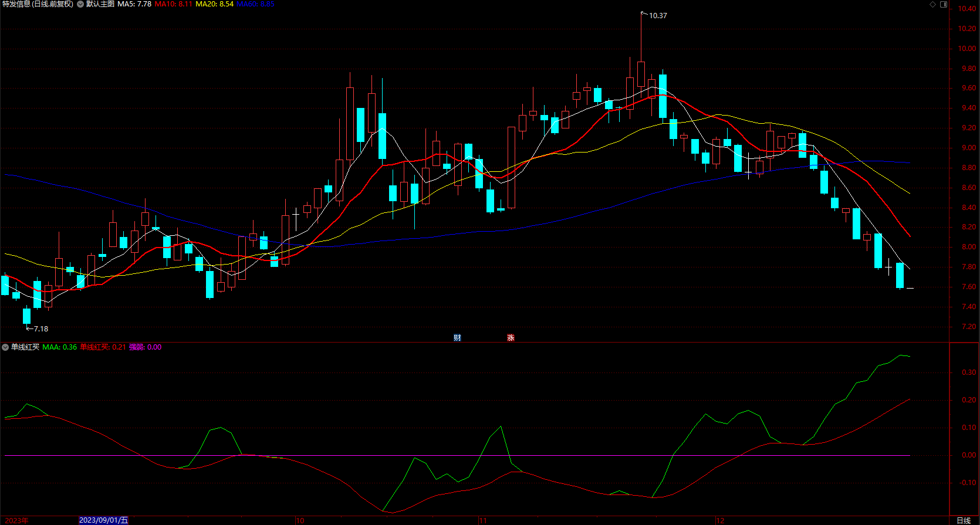Click the 2023/09/01/五 date label
This screenshot has height=525, width=980.
103,520
